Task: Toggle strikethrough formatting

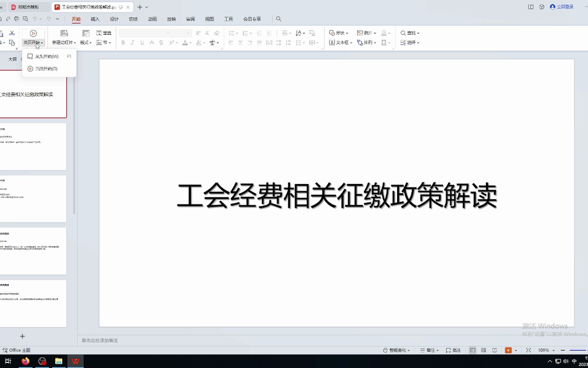Action: tap(152, 43)
